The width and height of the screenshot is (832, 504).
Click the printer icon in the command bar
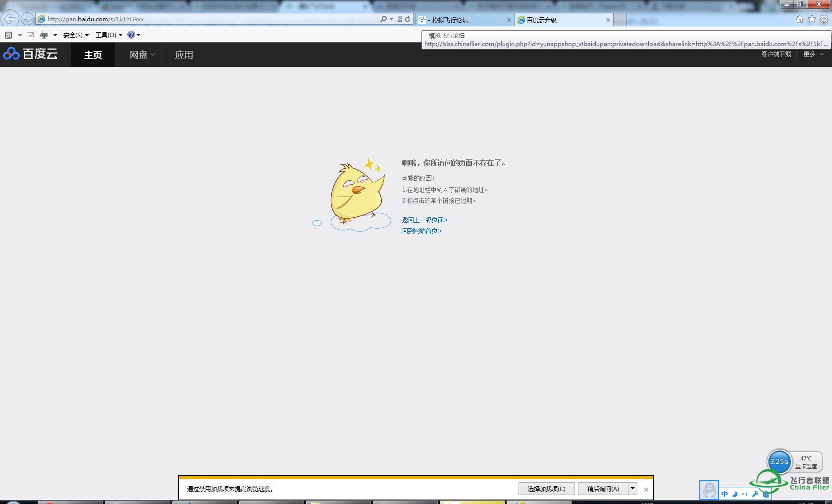click(44, 35)
